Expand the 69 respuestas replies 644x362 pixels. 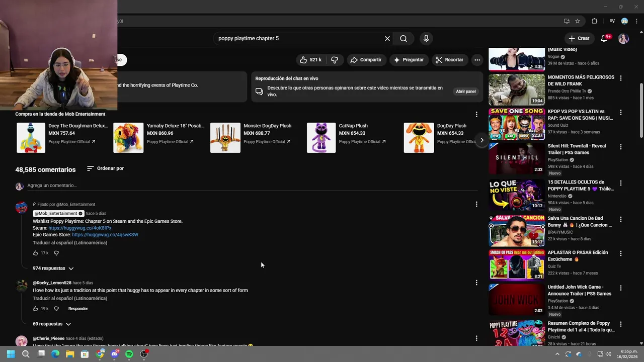[52, 324]
